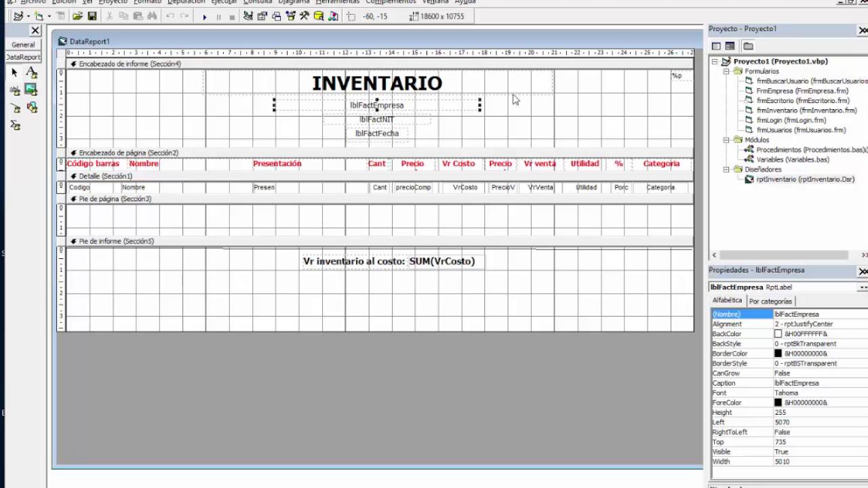Open the Menu Editor from the toolbar
The height and width of the screenshot is (488, 868).
61,16
